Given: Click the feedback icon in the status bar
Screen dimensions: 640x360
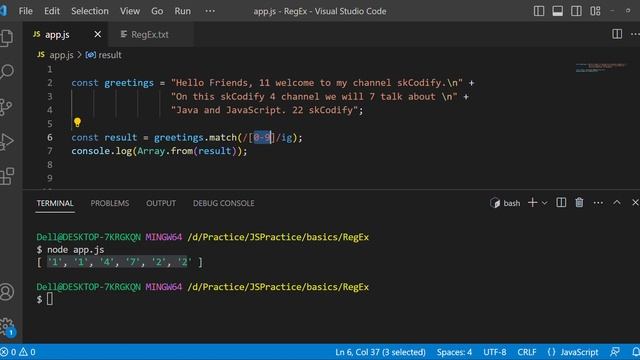Looking at the screenshot, I should click(615, 352).
